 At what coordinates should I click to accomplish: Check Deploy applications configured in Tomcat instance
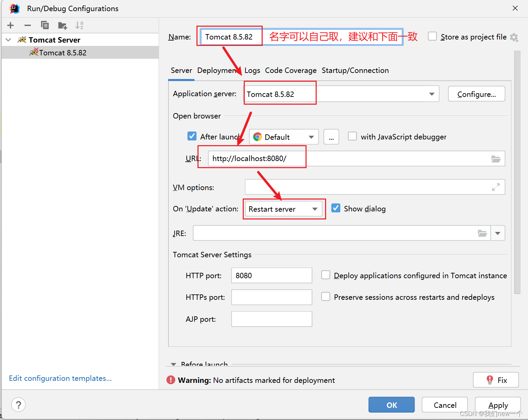[325, 275]
